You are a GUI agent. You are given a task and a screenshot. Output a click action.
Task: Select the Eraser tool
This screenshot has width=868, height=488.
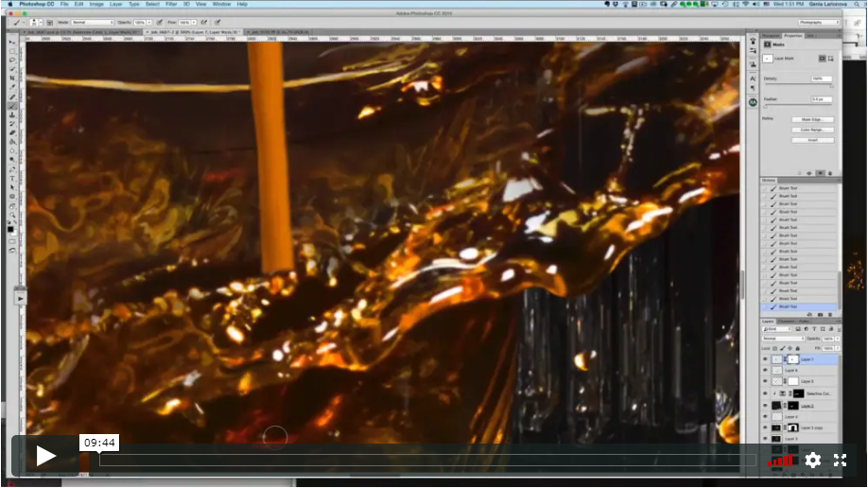[12, 132]
